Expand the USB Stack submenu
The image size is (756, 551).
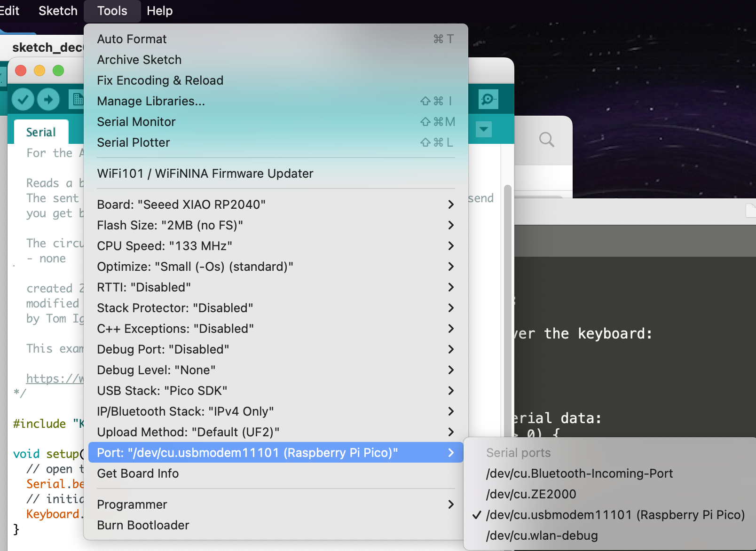[276, 391]
